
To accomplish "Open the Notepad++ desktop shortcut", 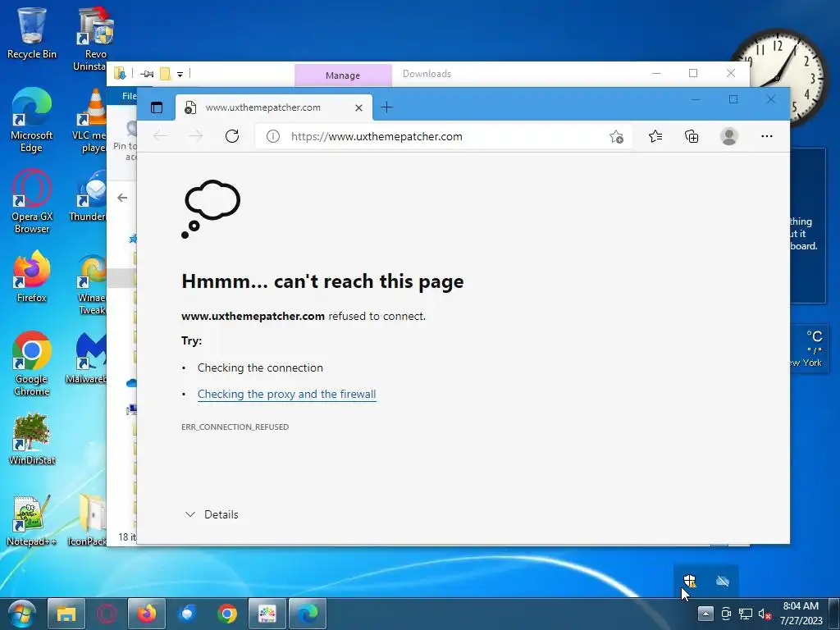I will coord(32,521).
